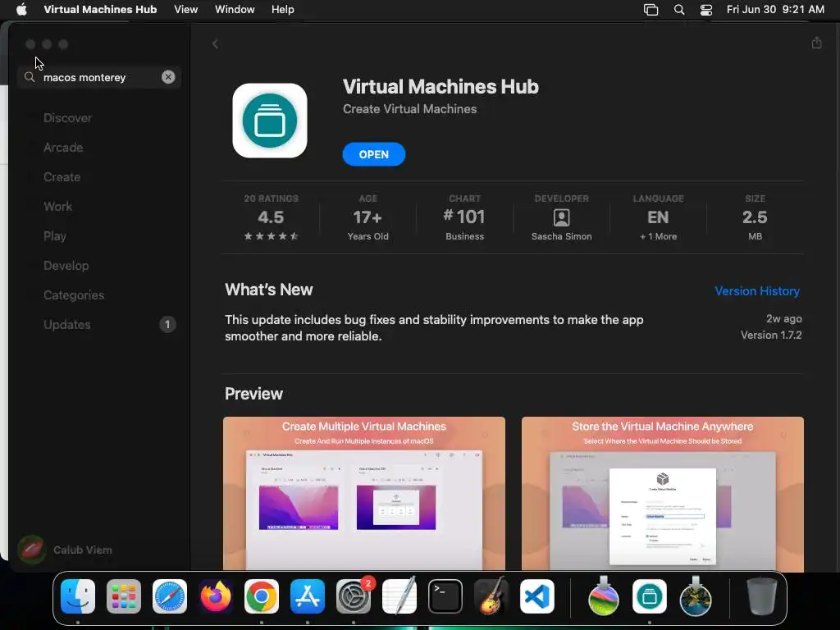Open Control Center in menu bar

[x=706, y=10]
